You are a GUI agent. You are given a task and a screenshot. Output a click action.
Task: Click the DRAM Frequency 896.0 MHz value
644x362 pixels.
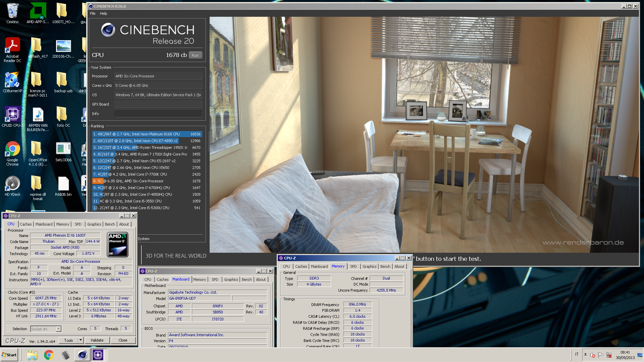[x=358, y=304]
